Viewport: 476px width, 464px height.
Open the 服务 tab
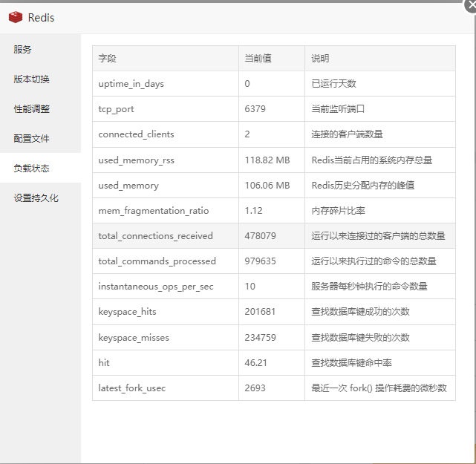point(40,49)
